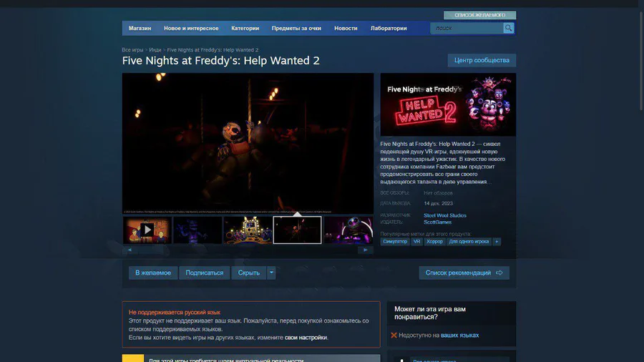Click the Подписаться button
644x362 pixels.
[205, 273]
